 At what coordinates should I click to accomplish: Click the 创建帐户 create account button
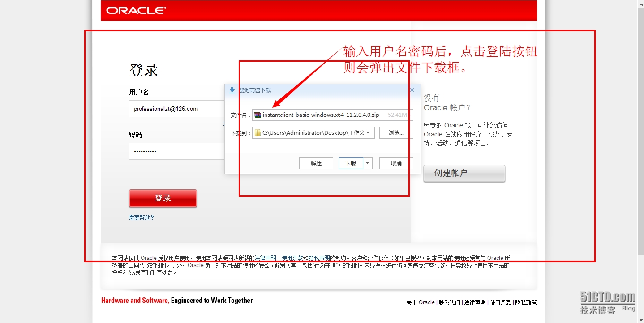464,173
